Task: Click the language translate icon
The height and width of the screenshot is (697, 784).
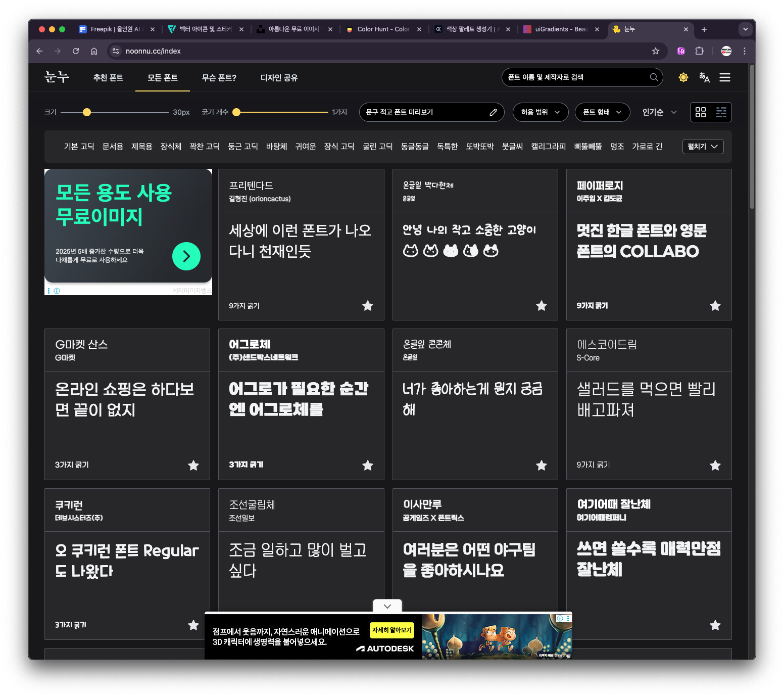Action: (704, 77)
